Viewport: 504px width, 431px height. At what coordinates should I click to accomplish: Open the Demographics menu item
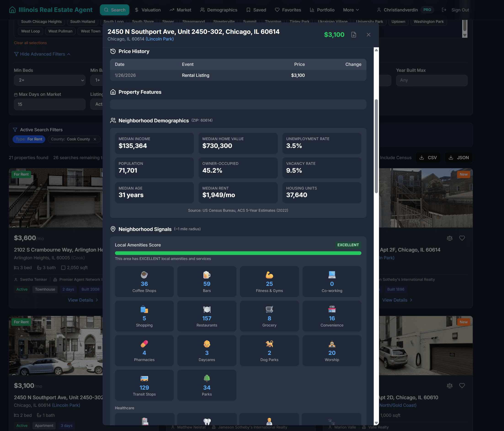pos(219,10)
